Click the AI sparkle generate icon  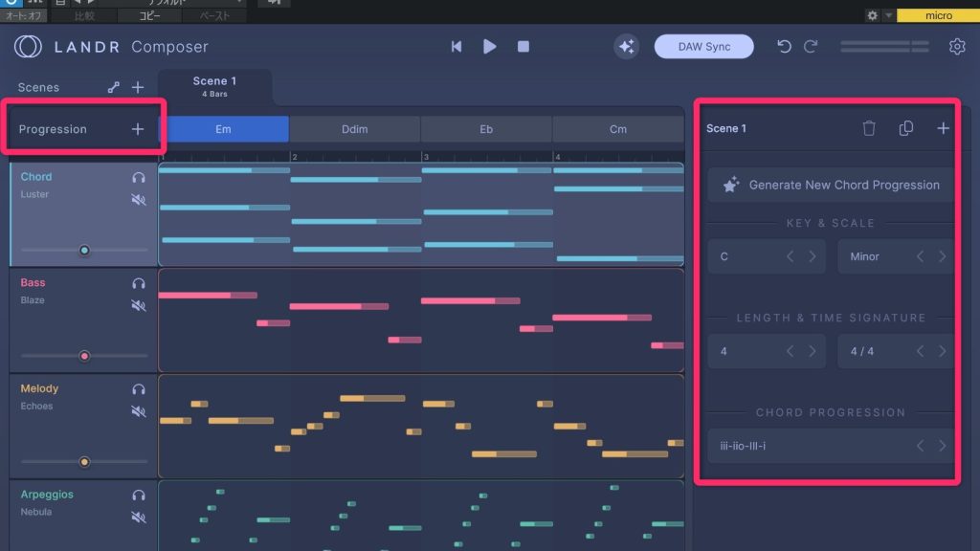pyautogui.click(x=626, y=46)
